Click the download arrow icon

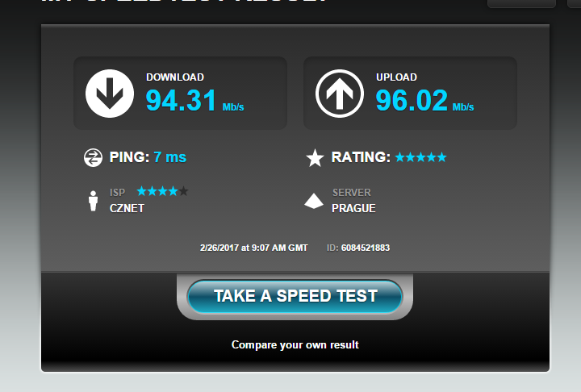click(x=110, y=94)
